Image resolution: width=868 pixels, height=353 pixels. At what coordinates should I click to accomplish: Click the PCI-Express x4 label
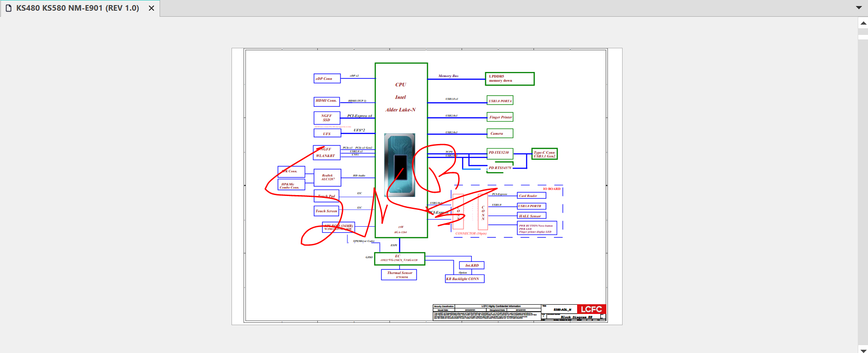pos(360,116)
